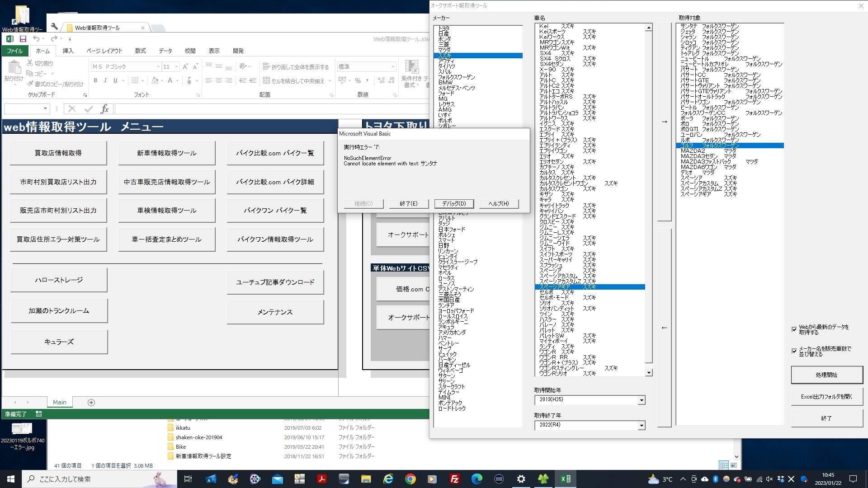Viewport: 868px width, 488px height.
Task: Click the right arrow add-to-target button
Action: point(664,122)
